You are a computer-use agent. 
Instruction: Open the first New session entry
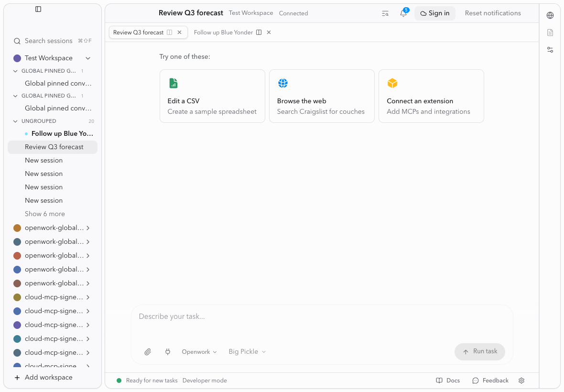pos(53,161)
